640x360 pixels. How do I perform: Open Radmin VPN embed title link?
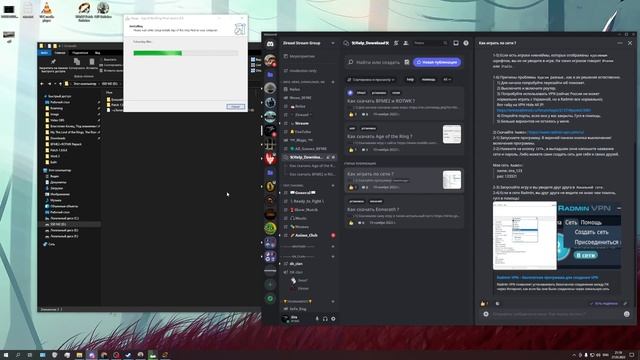(x=547, y=278)
